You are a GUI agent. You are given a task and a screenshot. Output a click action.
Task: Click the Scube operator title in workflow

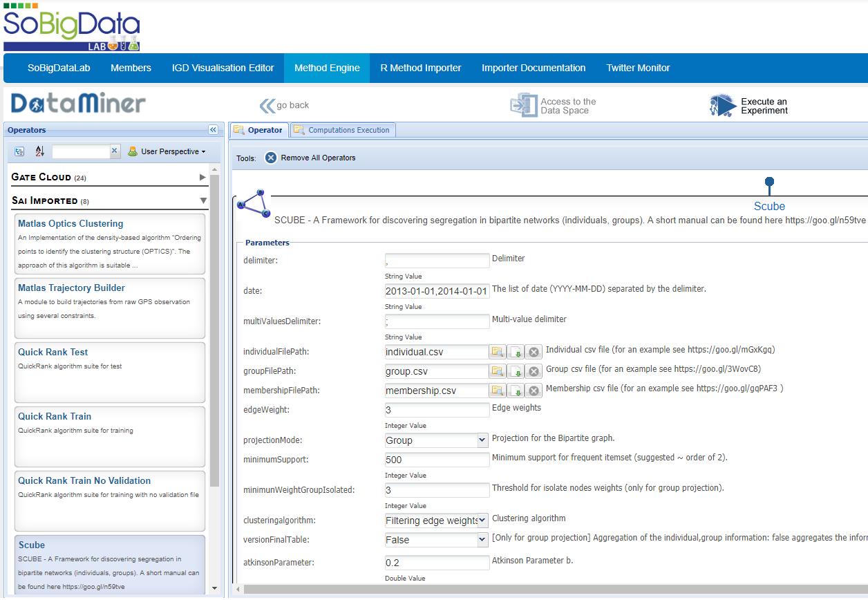point(769,206)
